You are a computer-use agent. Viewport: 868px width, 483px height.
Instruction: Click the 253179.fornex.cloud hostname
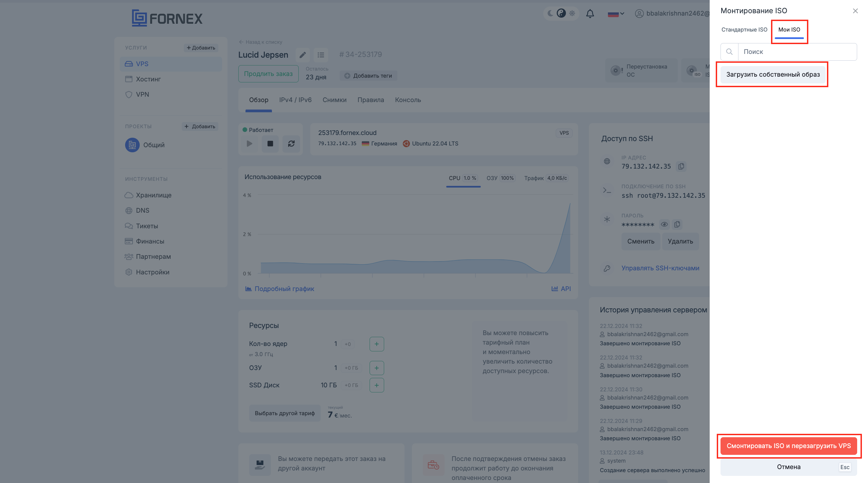point(347,133)
